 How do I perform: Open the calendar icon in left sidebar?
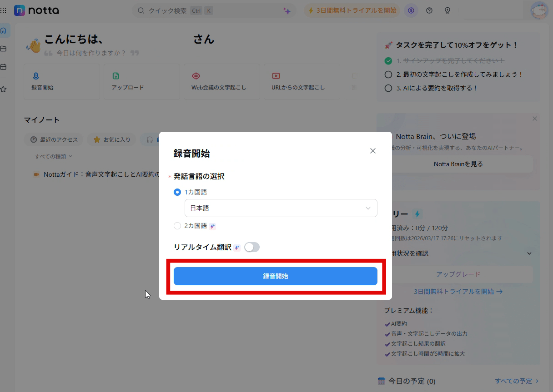[4, 67]
